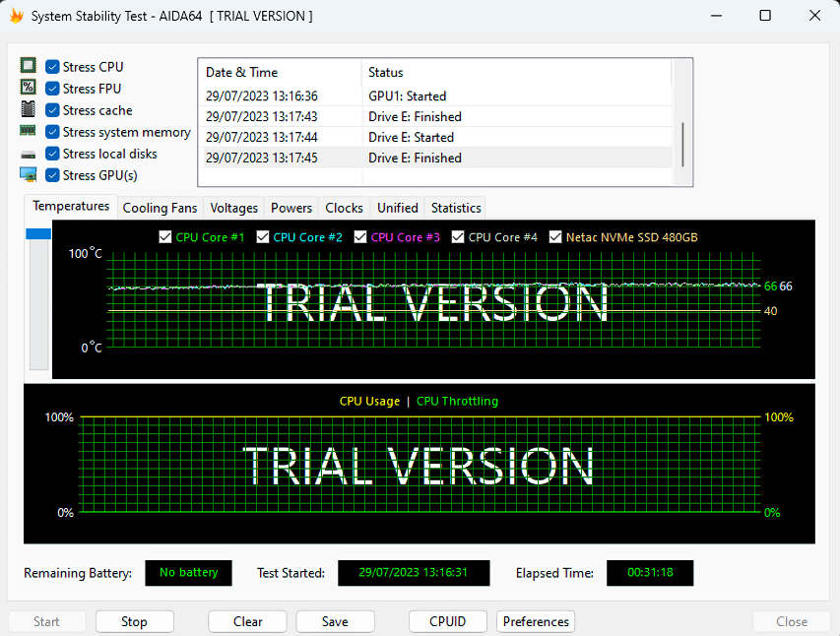This screenshot has height=636, width=840.
Task: Open the Statistics tab
Action: (x=456, y=208)
